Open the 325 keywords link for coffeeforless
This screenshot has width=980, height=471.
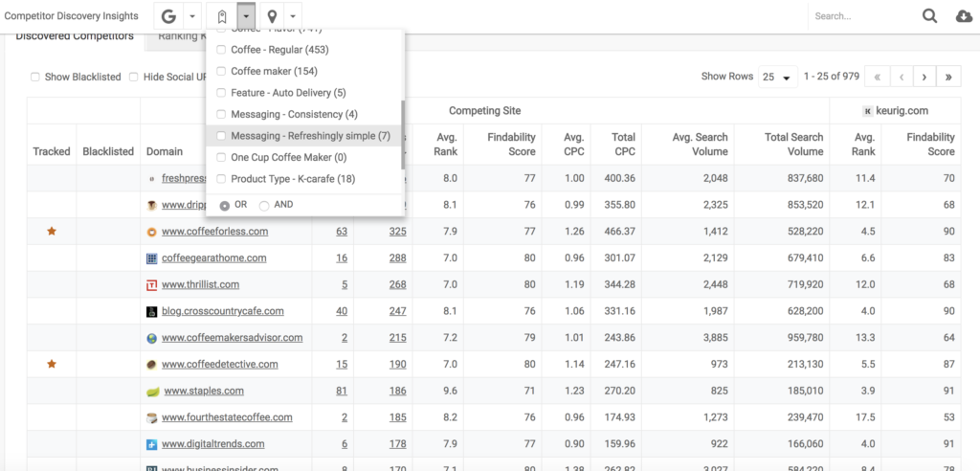tap(397, 232)
